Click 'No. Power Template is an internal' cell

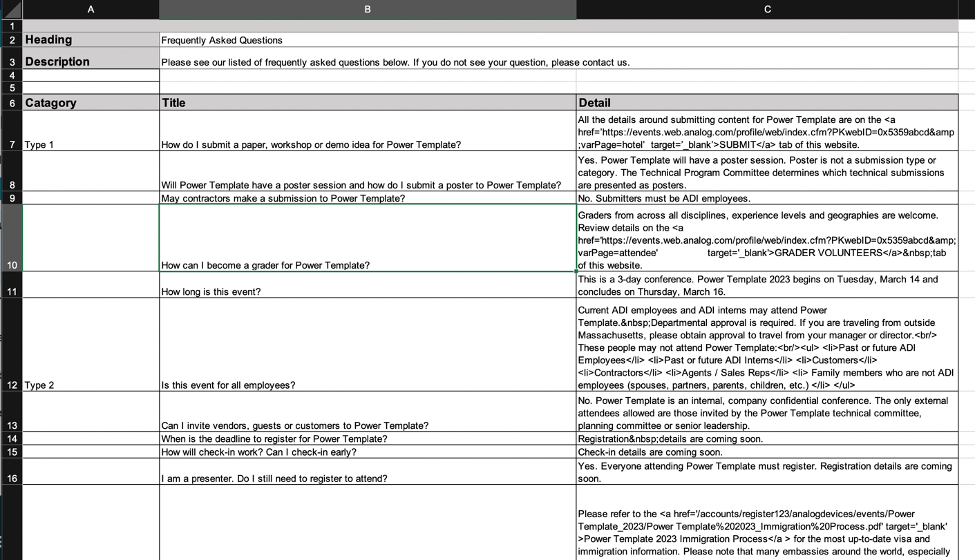tap(767, 412)
